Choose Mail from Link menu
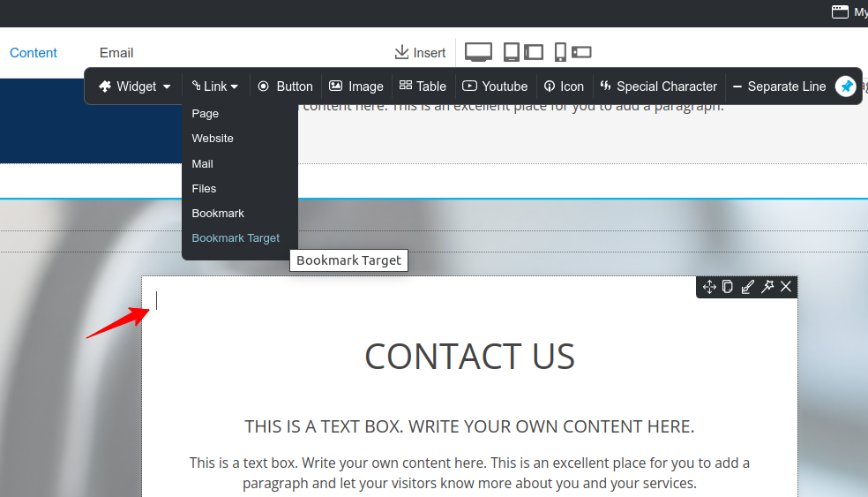Image resolution: width=868 pixels, height=497 pixels. click(203, 164)
